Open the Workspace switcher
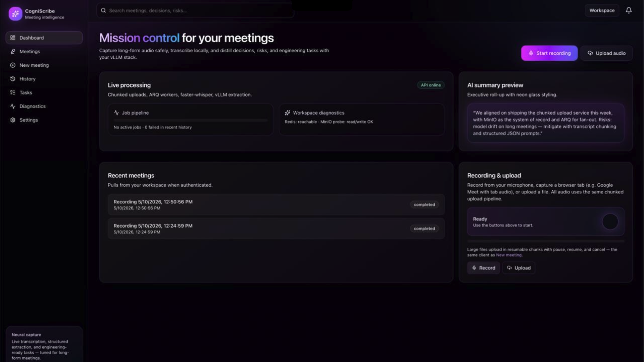The image size is (644, 362). 602,10
